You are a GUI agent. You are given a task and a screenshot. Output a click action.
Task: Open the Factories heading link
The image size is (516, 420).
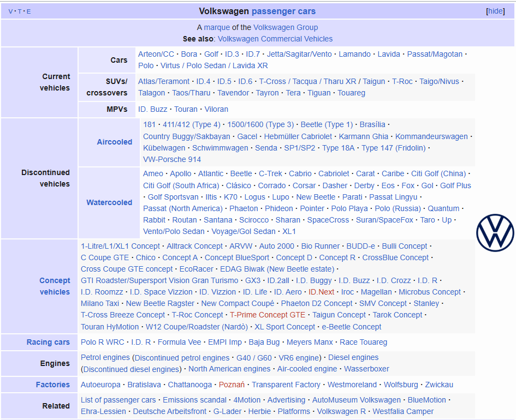52,385
